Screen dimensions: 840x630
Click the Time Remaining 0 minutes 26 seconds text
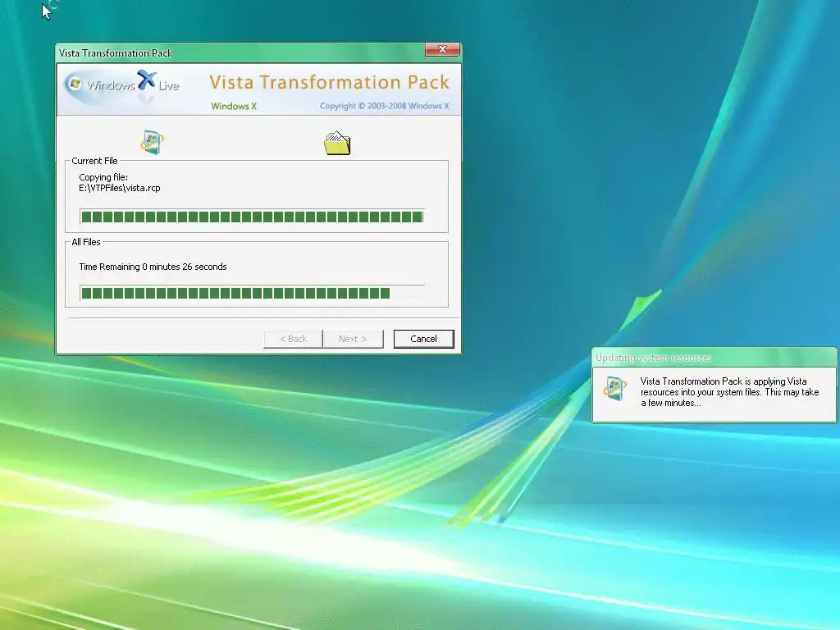point(153,267)
